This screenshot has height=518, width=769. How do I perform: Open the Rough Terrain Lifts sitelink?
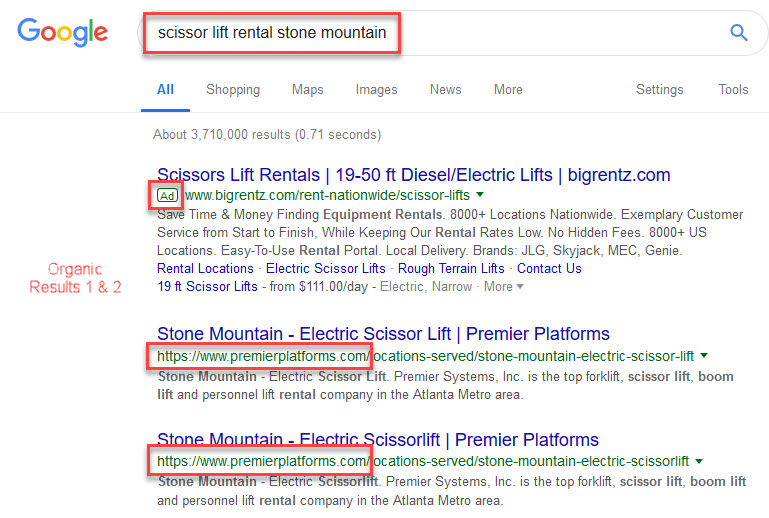[x=451, y=269]
